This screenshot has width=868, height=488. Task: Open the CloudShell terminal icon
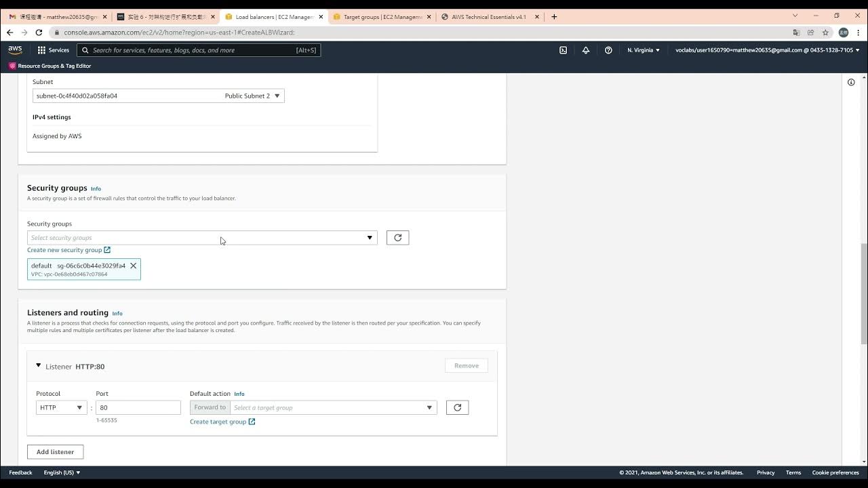[x=563, y=50]
